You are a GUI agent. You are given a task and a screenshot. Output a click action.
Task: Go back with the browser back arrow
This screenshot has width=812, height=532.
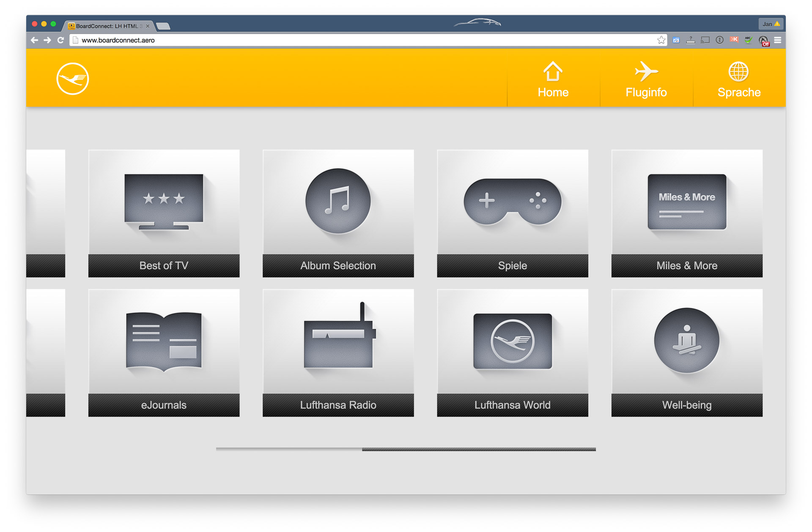point(35,40)
